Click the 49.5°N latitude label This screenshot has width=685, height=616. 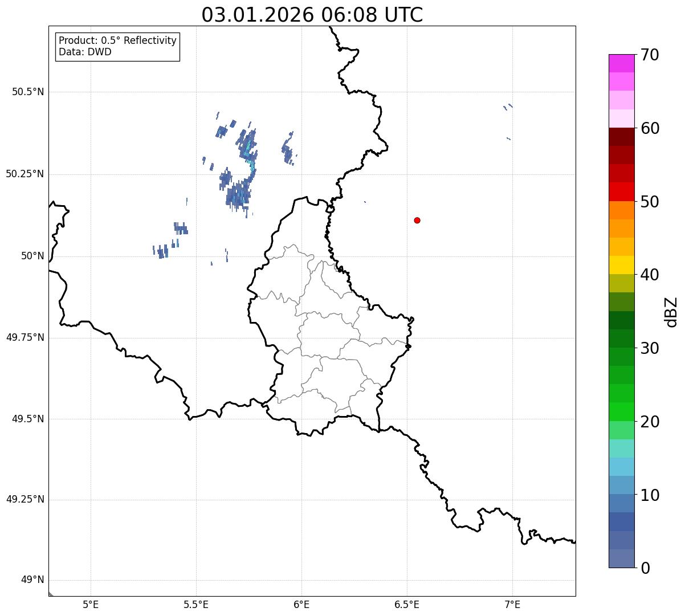coord(27,419)
